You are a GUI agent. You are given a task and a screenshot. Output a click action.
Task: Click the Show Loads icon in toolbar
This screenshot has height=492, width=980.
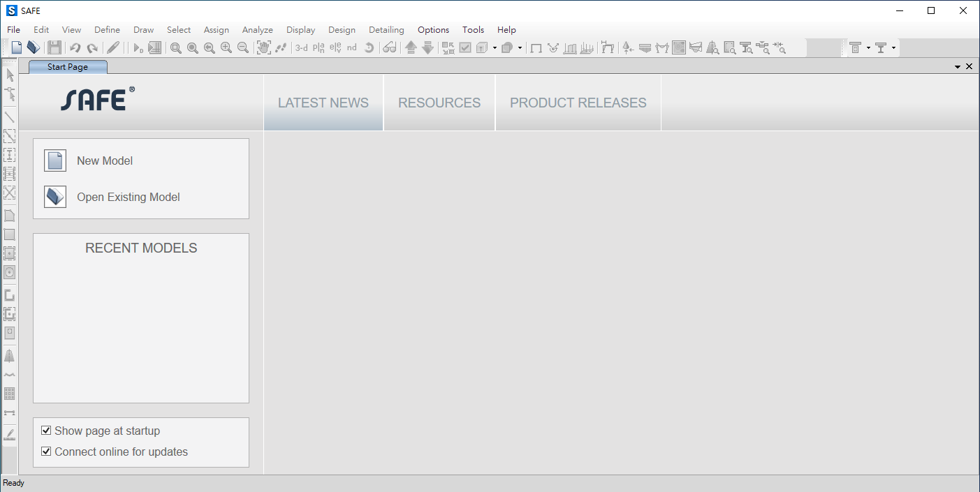tap(570, 47)
